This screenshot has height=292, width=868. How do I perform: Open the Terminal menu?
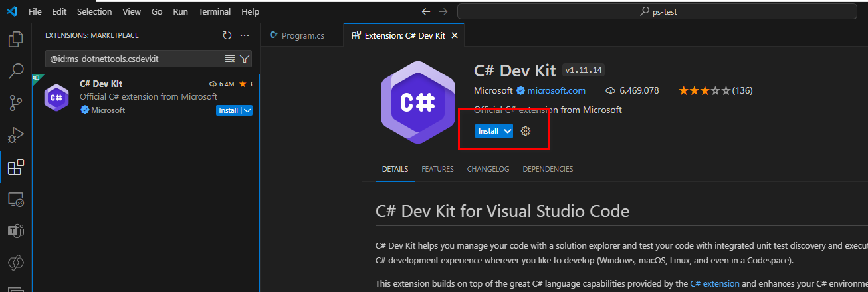coord(215,12)
